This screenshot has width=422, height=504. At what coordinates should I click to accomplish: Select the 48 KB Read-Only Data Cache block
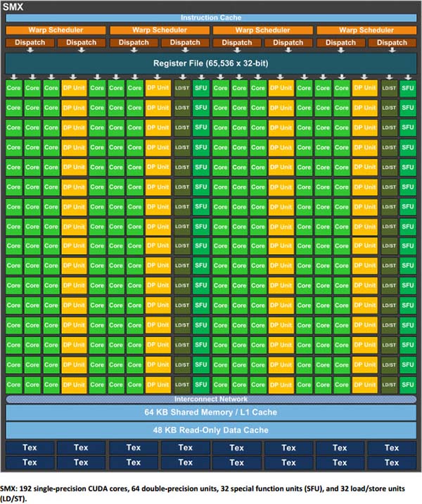[210, 430]
